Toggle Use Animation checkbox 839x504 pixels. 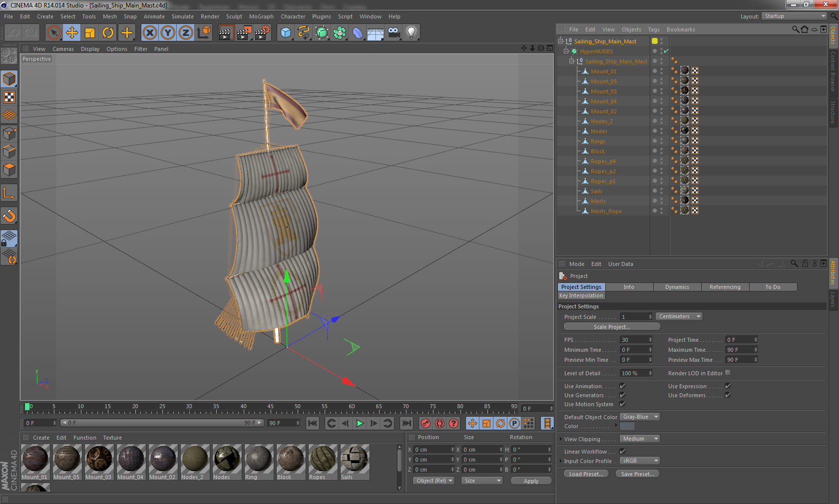point(622,386)
